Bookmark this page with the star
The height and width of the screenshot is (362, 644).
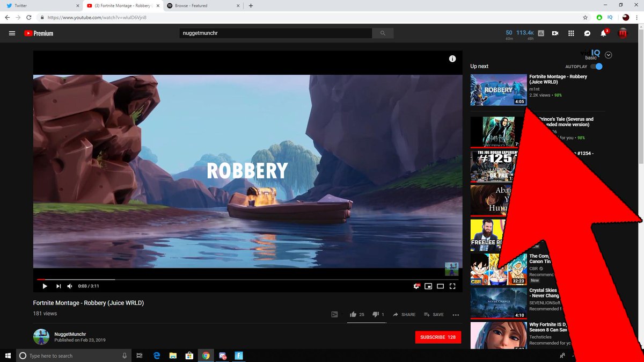586,17
